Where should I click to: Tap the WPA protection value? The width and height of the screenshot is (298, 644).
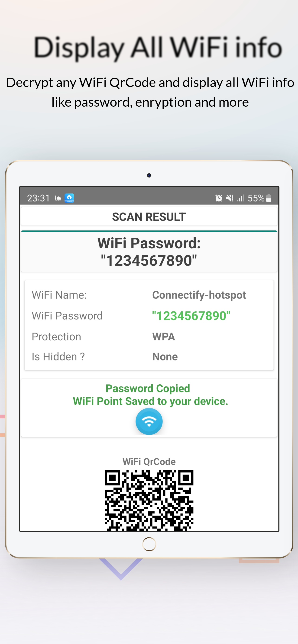(164, 337)
